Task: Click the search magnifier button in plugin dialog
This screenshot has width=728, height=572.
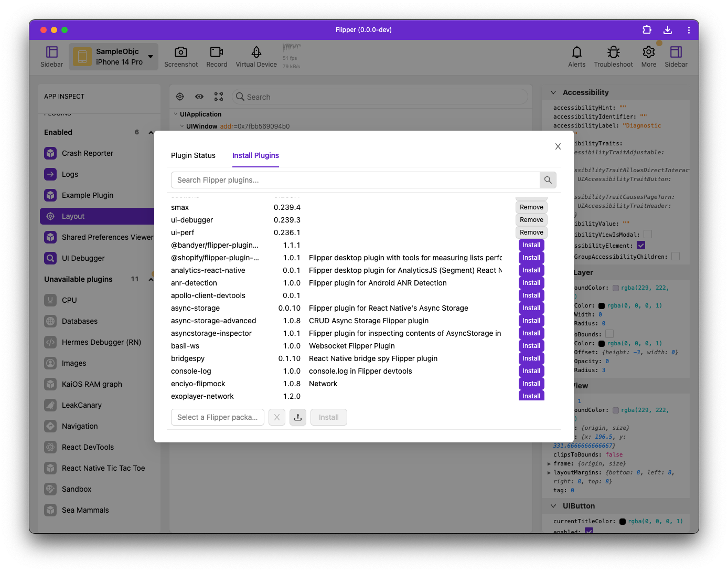Action: pos(548,180)
